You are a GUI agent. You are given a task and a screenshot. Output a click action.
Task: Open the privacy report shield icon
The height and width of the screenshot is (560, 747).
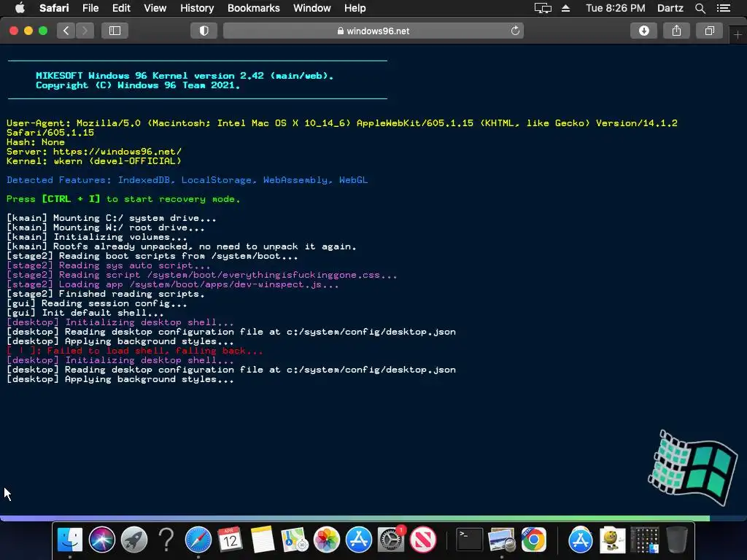click(x=204, y=31)
